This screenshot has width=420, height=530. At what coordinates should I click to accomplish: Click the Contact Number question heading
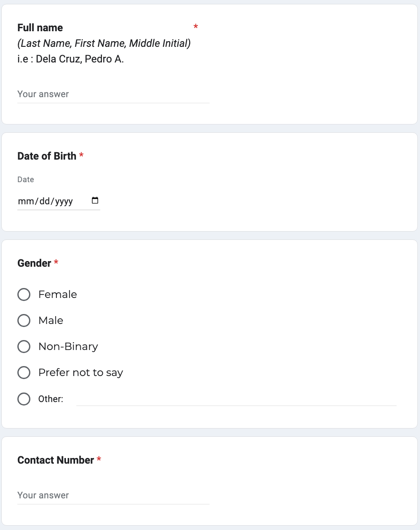pyautogui.click(x=56, y=460)
